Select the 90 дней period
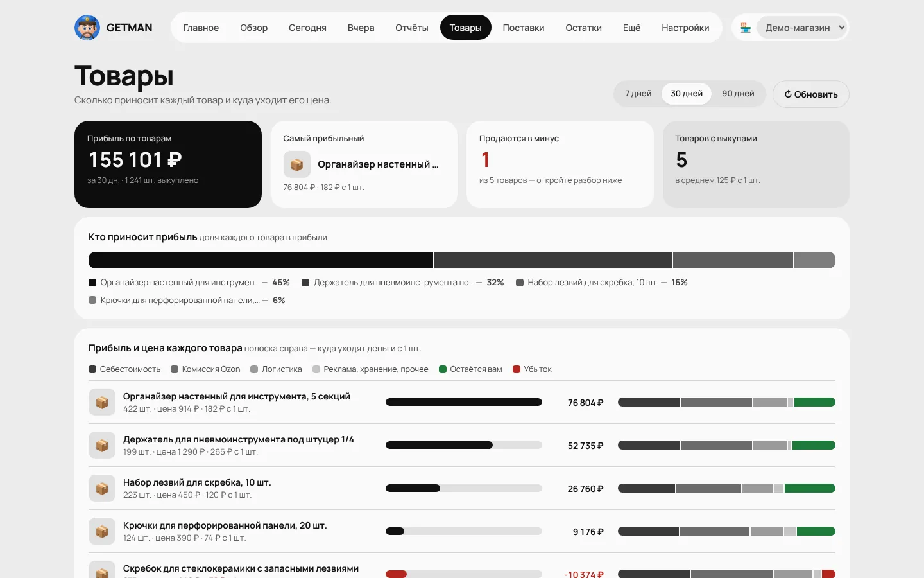The image size is (924, 578). tap(738, 94)
